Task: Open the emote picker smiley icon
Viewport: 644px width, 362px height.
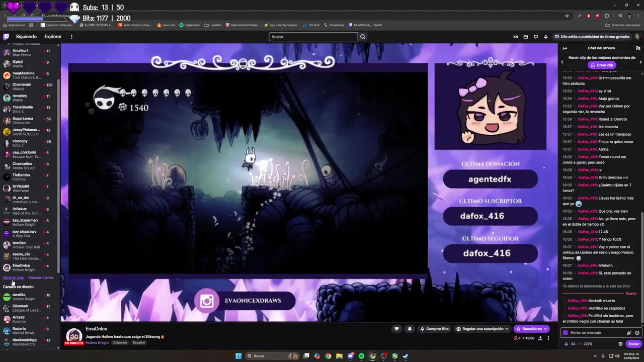Action: pyautogui.click(x=637, y=333)
